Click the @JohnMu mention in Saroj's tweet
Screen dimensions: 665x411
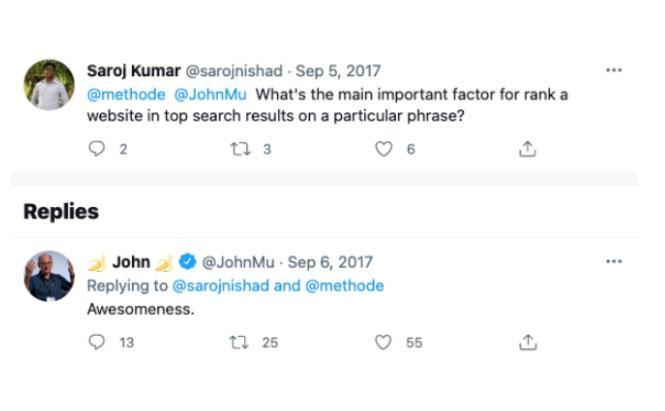[210, 95]
